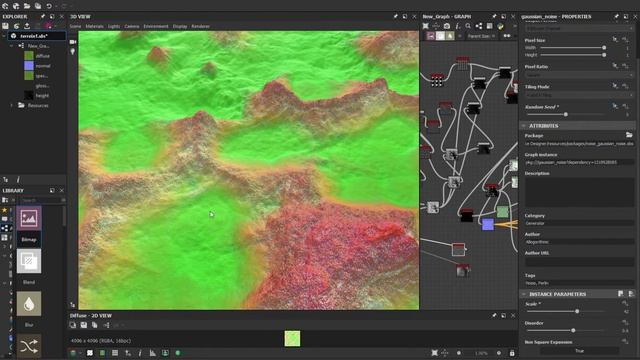Click the copy icon in 2D view toolbar
The image size is (640, 360).
click(95, 325)
